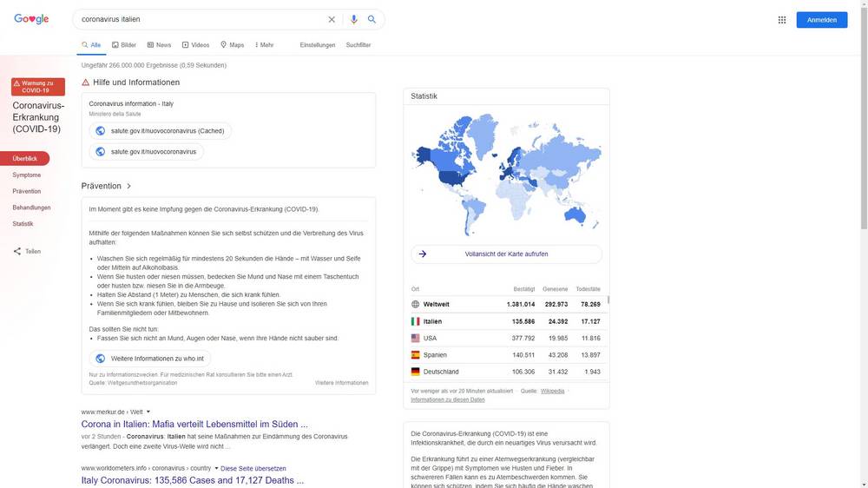This screenshot has width=868, height=488.
Task: Select the Deutschland row label
Action: pyautogui.click(x=441, y=372)
